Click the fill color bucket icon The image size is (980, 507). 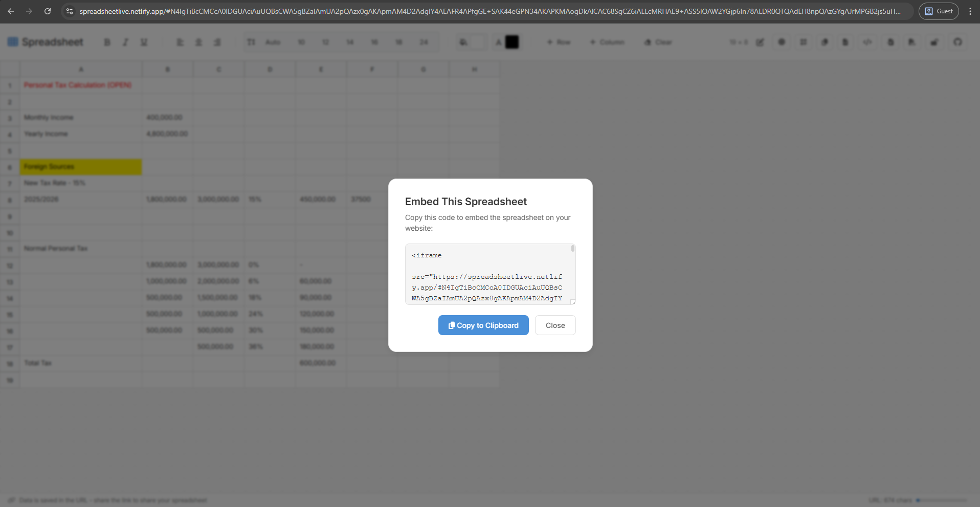coord(463,42)
